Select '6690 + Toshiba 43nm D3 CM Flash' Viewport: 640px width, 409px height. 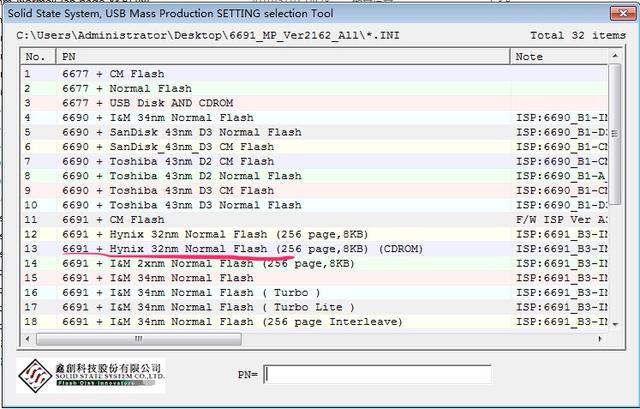tap(314, 191)
